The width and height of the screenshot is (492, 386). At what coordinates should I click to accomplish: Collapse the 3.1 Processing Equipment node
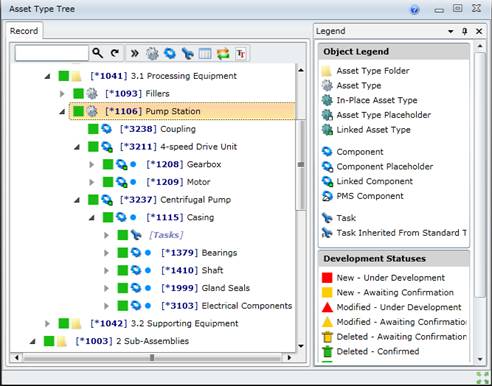click(48, 76)
